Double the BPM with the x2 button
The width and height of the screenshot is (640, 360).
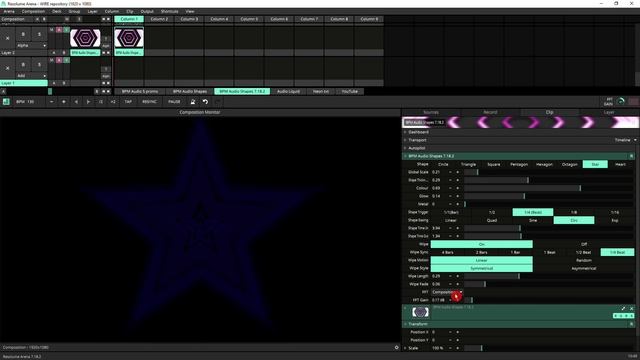click(113, 102)
